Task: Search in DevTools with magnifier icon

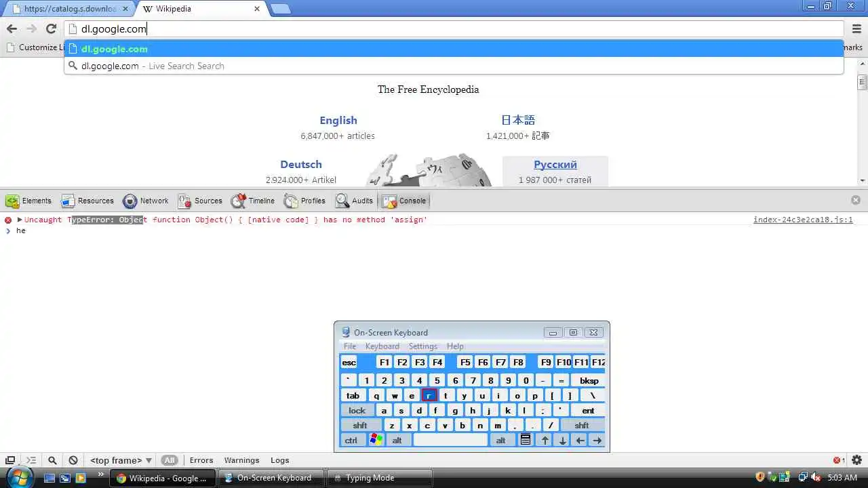Action: [x=52, y=460]
